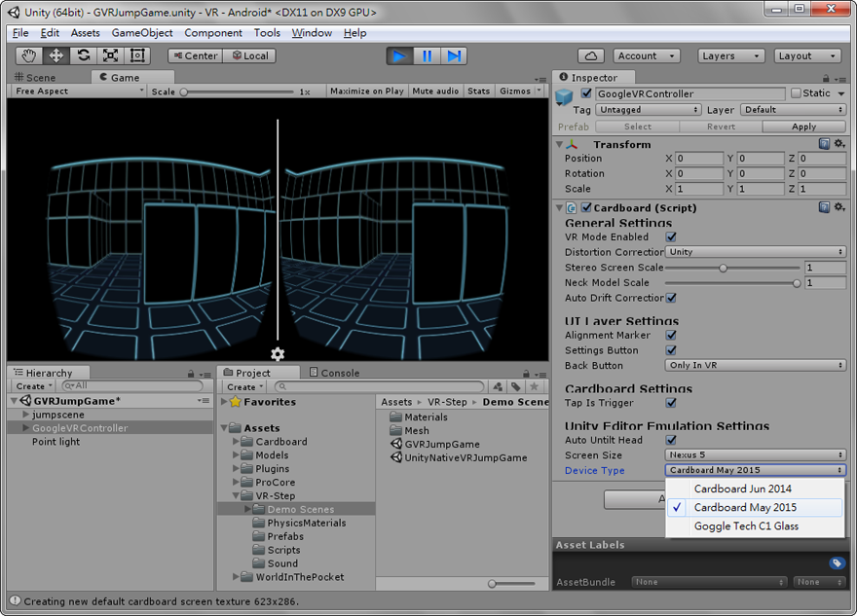Toggle the Stats button

click(x=479, y=91)
